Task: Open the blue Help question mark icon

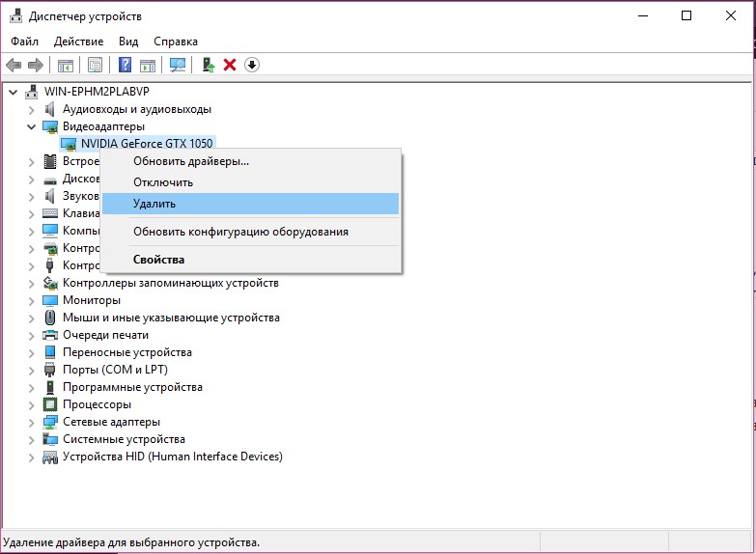Action: tap(125, 65)
